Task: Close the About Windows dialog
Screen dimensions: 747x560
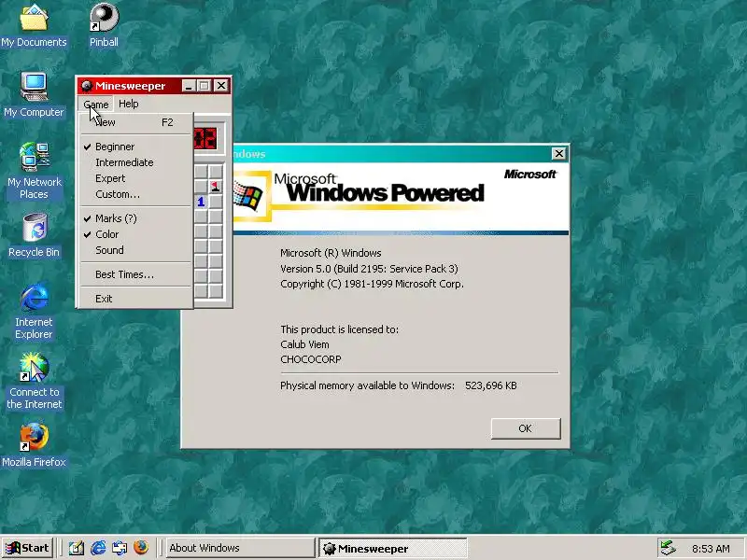Action: coord(558,154)
